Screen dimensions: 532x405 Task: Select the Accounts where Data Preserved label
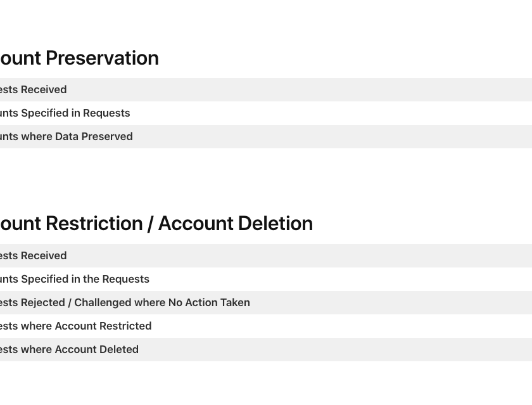click(x=66, y=136)
